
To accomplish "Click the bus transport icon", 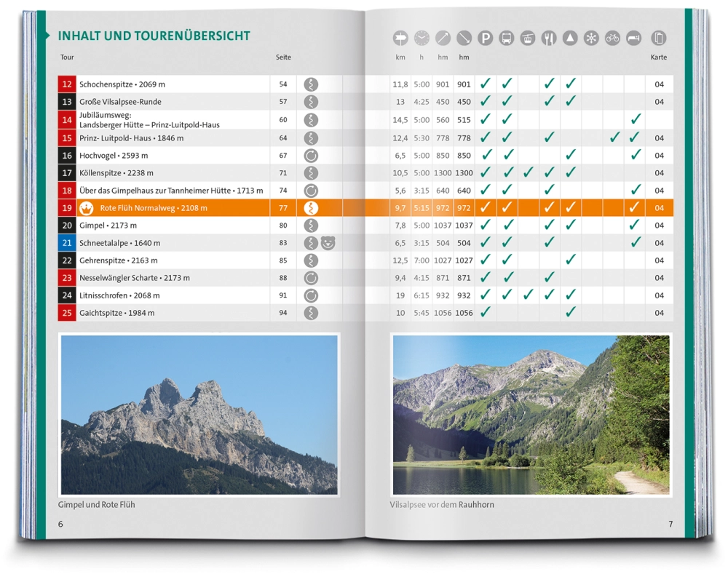I will coord(507,39).
